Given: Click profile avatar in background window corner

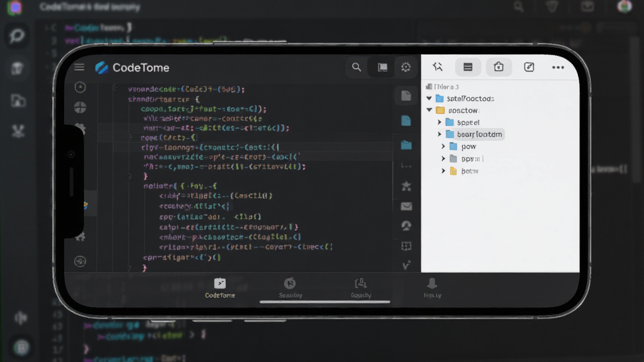Looking at the screenshot, I should (x=625, y=6).
